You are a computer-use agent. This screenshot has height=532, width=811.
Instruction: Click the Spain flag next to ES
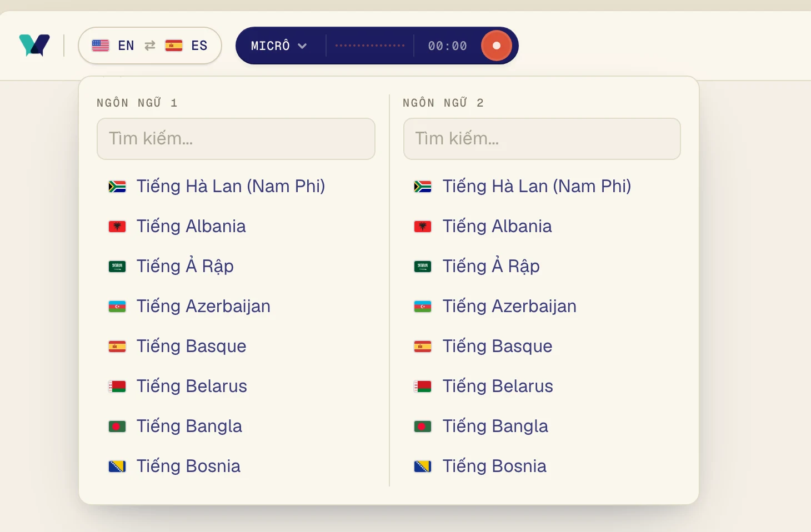pos(174,46)
